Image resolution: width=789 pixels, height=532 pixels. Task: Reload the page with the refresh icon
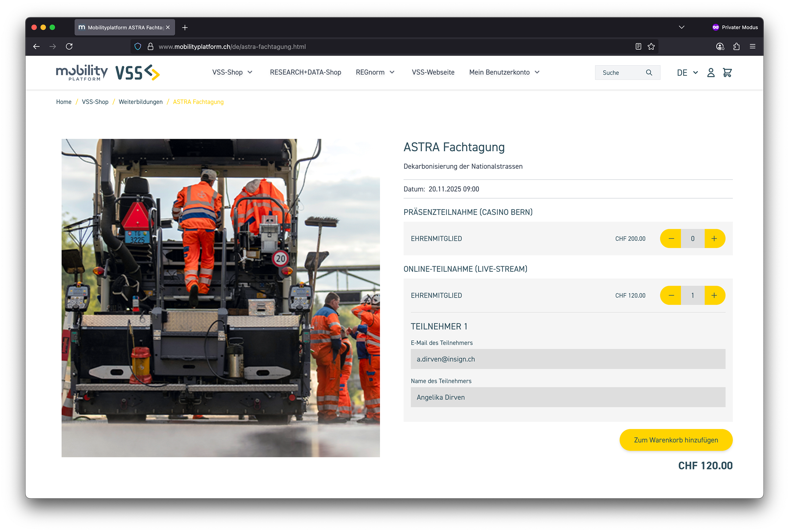[x=69, y=46]
